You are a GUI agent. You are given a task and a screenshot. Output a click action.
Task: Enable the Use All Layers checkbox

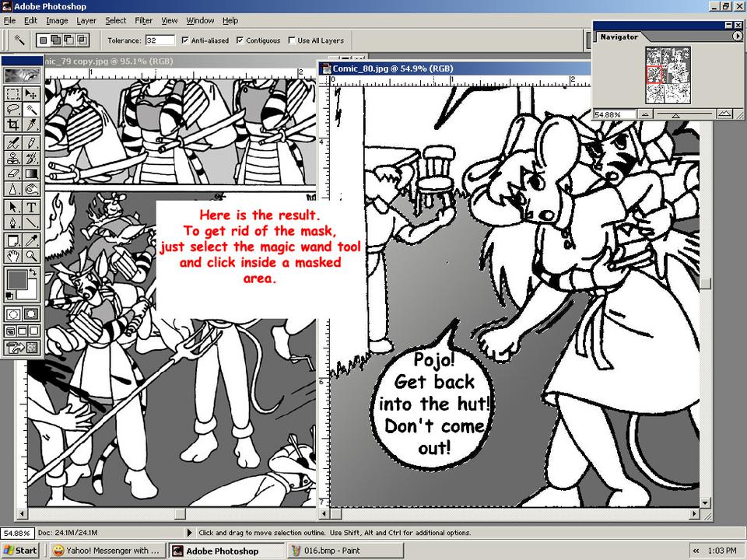tap(292, 40)
